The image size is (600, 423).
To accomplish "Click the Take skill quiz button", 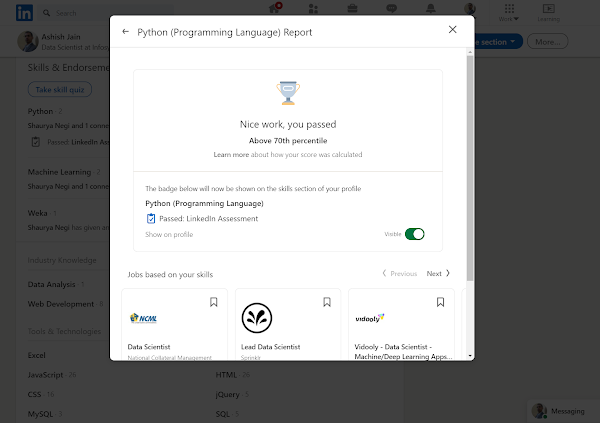I will [60, 90].
